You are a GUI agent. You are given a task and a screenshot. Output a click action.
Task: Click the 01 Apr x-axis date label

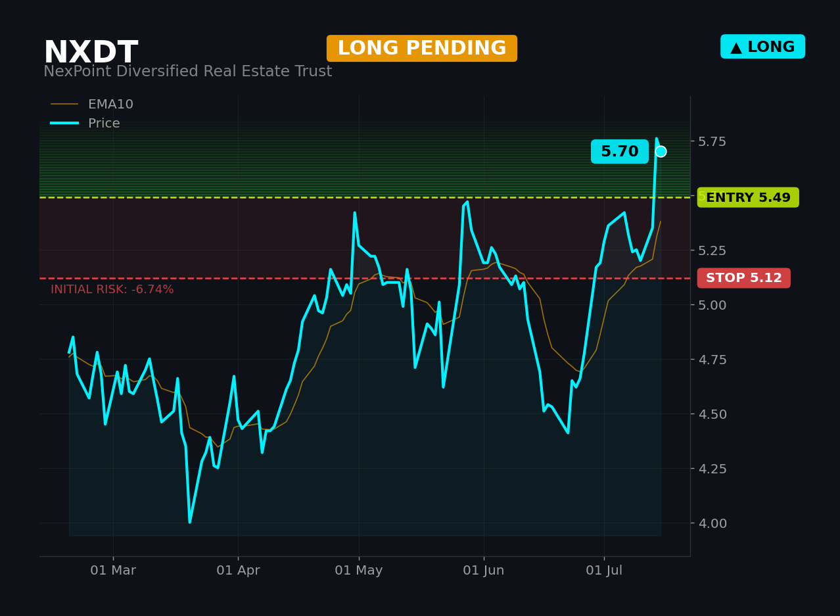click(x=238, y=571)
